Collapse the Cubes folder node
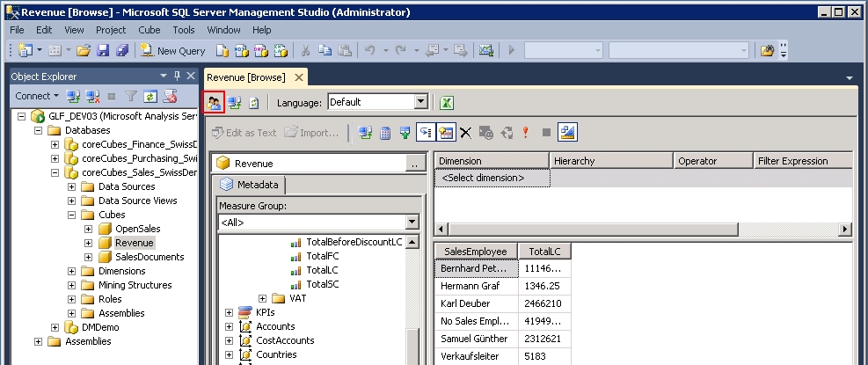Screen dimensions: 868x365 point(71,215)
